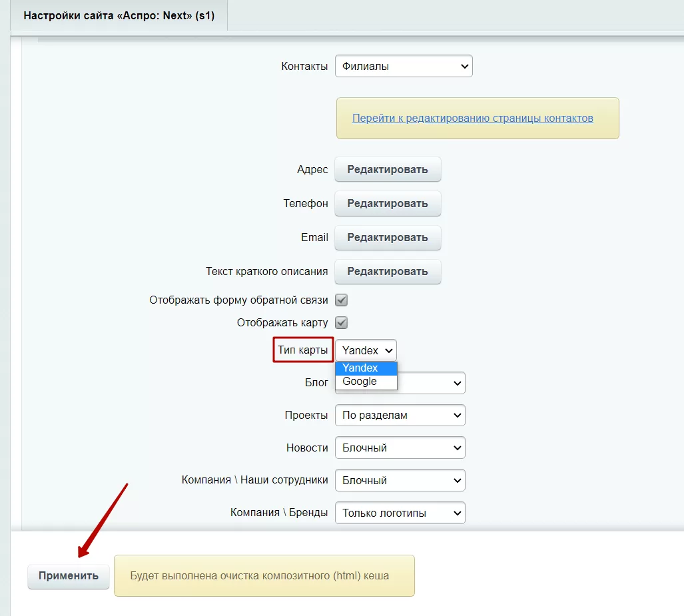Click Редактировать button for Адрес
The image size is (684, 616).
tap(388, 169)
